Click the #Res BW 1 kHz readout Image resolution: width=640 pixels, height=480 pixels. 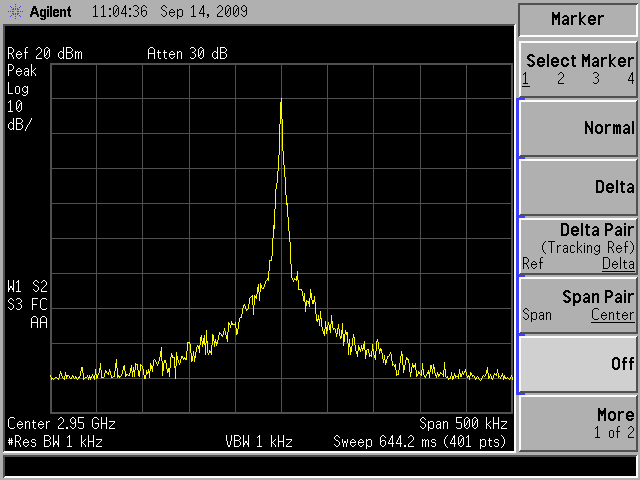55,442
